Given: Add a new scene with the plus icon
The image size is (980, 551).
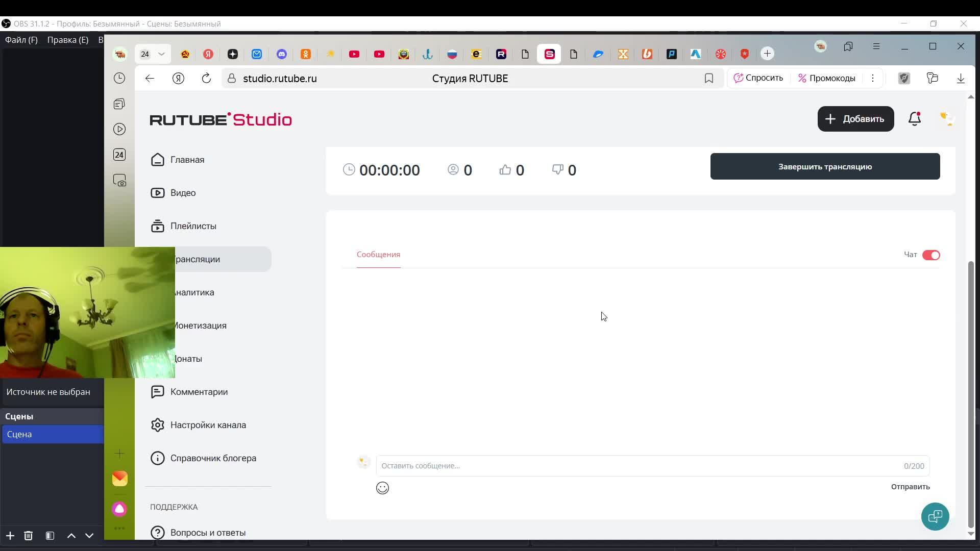Looking at the screenshot, I should coord(10,536).
